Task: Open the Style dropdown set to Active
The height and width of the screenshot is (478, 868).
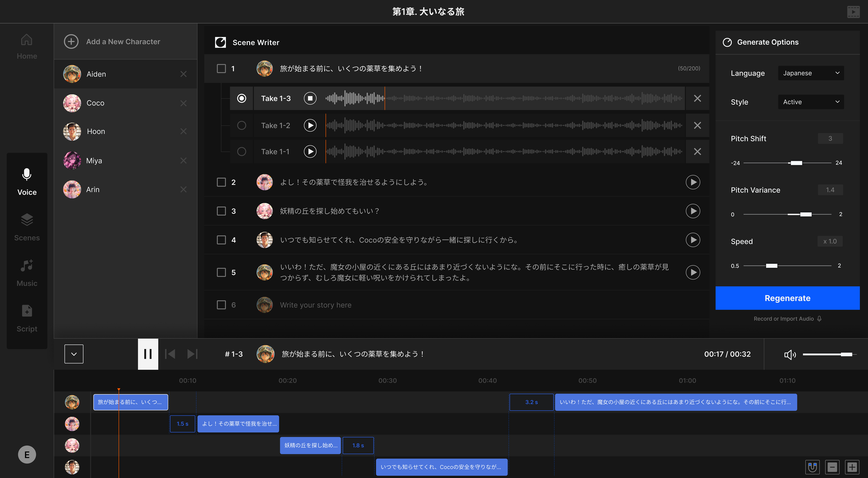Action: (811, 102)
